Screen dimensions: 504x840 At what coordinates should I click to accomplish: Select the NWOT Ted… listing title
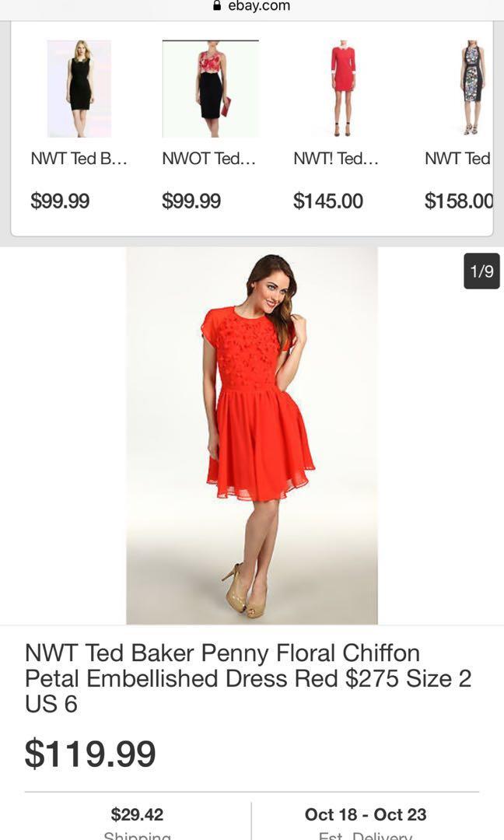click(209, 159)
